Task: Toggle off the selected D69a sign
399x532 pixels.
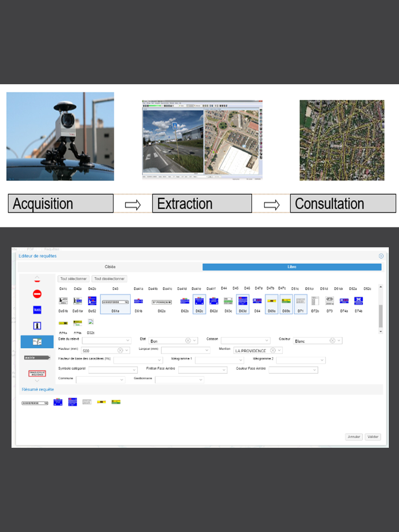Action: click(272, 301)
